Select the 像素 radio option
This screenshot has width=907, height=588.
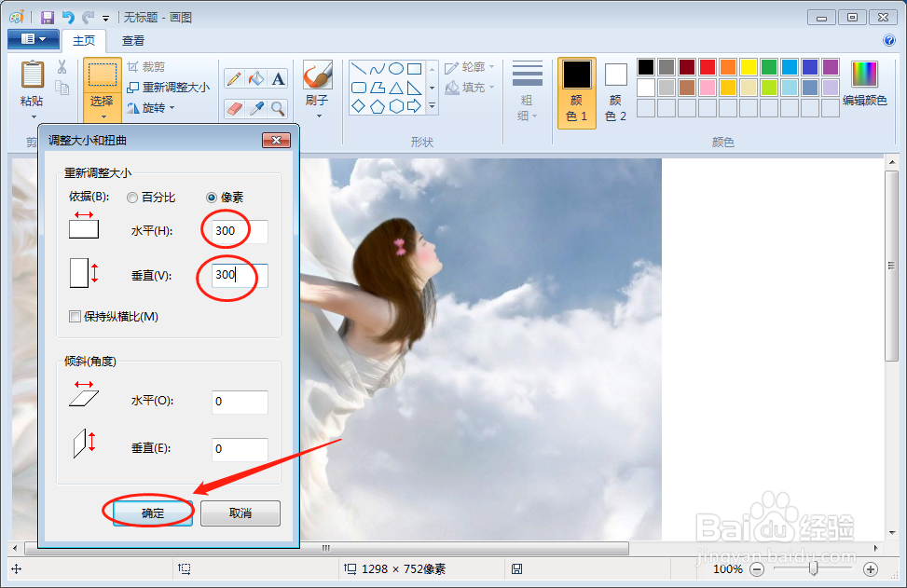225,198
